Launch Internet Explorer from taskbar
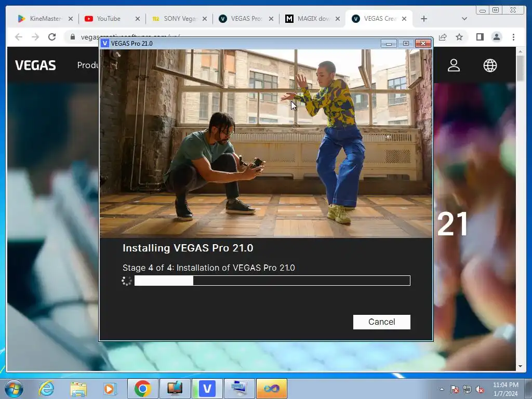This screenshot has height=399, width=532. 46,389
